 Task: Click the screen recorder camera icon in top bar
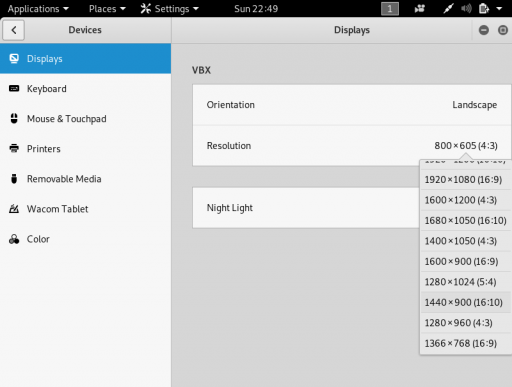420,9
